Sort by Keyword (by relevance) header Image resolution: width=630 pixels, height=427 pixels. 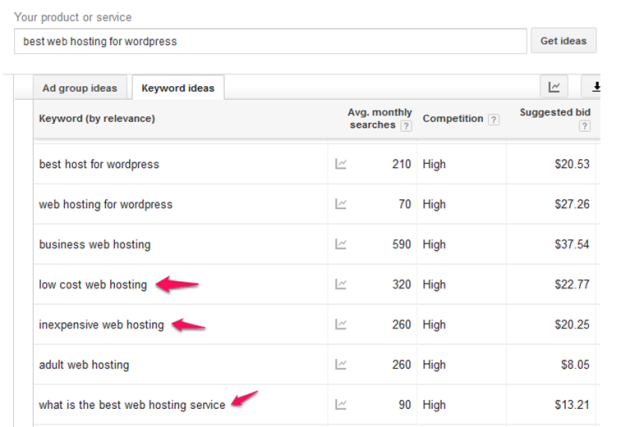coord(97,118)
